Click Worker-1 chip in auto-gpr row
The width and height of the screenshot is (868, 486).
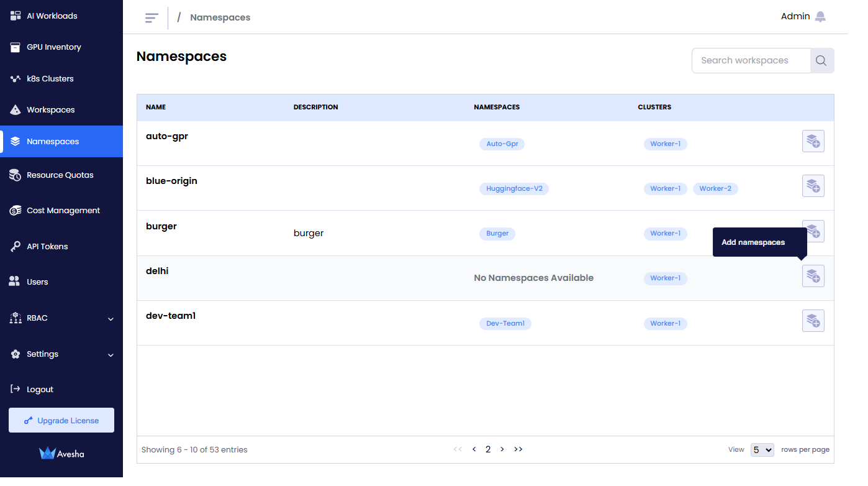(x=666, y=144)
